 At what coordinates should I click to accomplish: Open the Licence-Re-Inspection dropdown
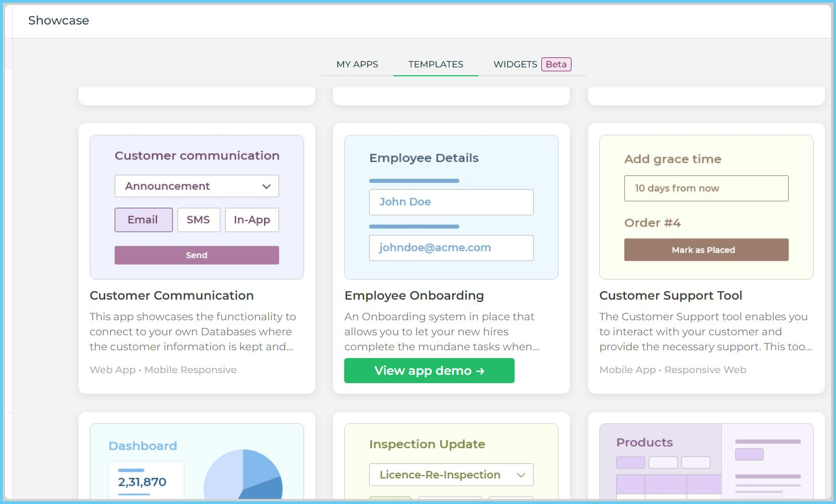pos(451,474)
